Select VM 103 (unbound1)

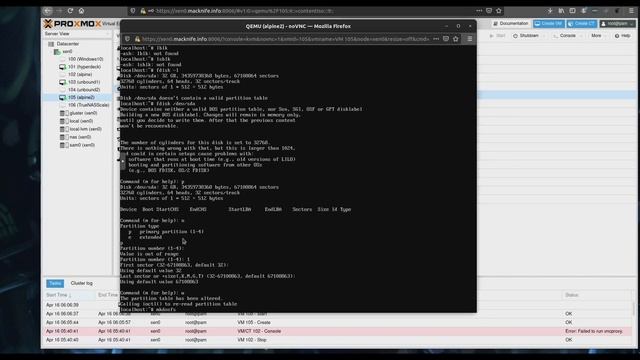click(84, 82)
